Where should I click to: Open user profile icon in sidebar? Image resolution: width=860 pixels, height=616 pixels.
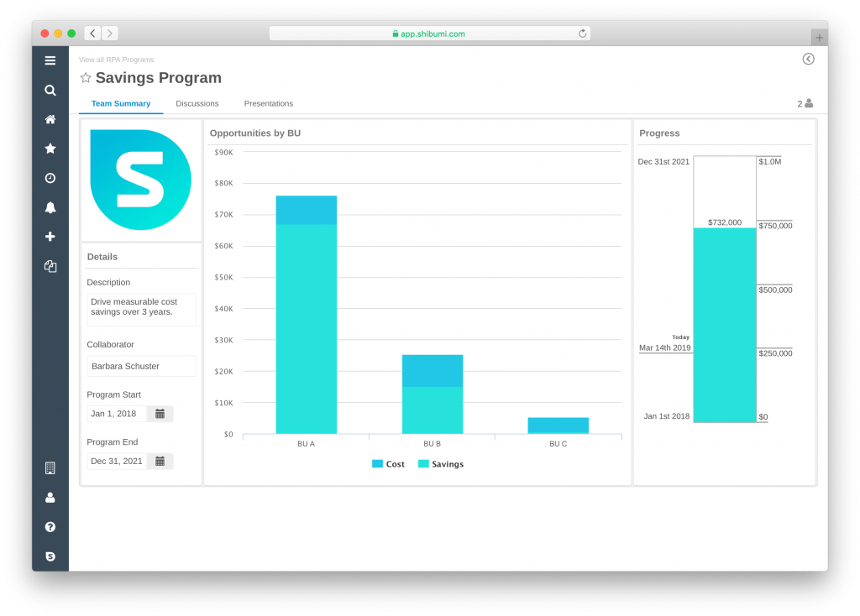(50, 498)
